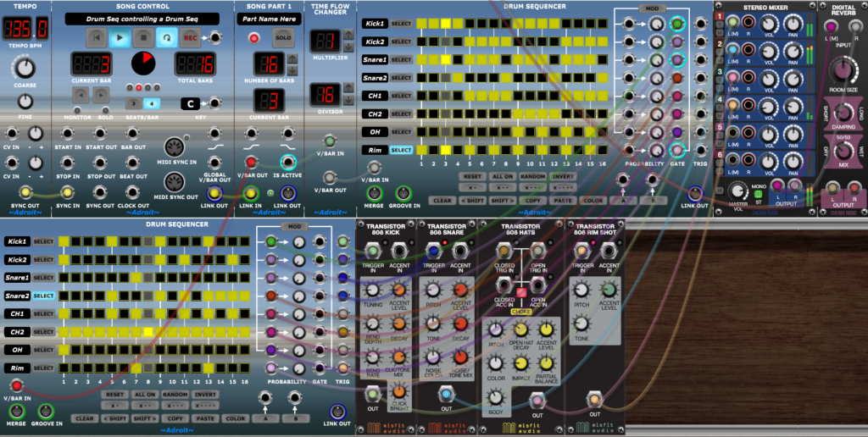Click COLOR in the top Drum Sequencer
The width and height of the screenshot is (868, 437).
pos(593,200)
